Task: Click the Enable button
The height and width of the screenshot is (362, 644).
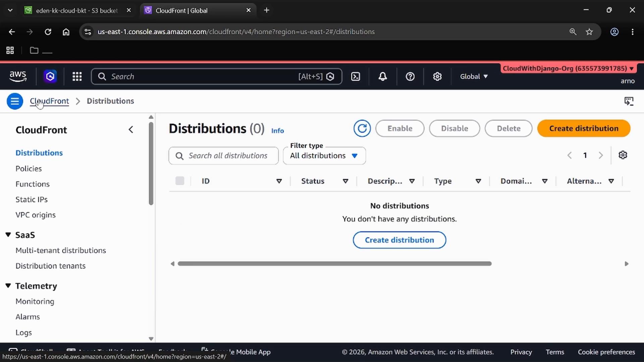Action: coord(400,128)
